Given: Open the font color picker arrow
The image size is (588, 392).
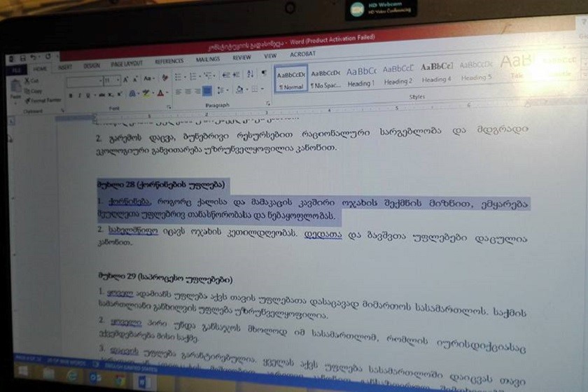Looking at the screenshot, I should point(167,92).
